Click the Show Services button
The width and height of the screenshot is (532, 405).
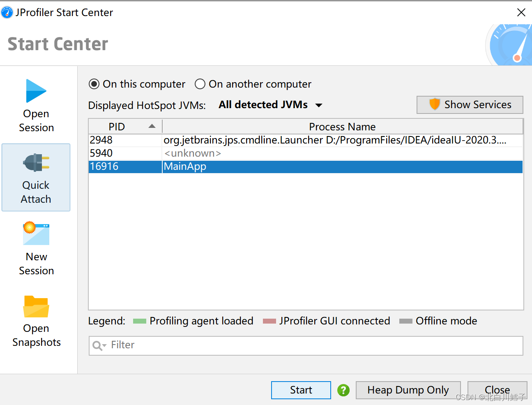click(470, 105)
